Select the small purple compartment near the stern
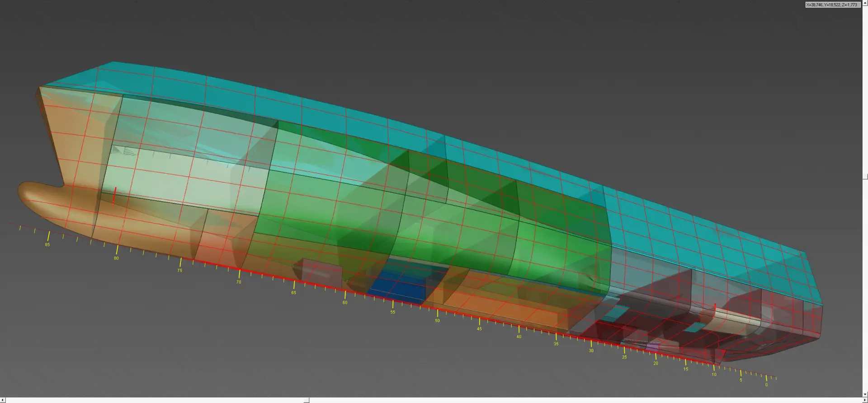The height and width of the screenshot is (403, 868). point(652,347)
